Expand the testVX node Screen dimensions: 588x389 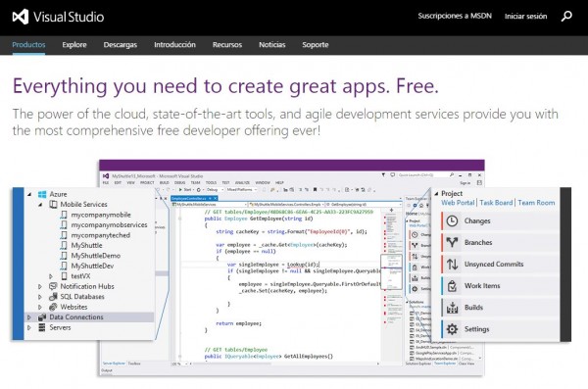click(x=51, y=276)
